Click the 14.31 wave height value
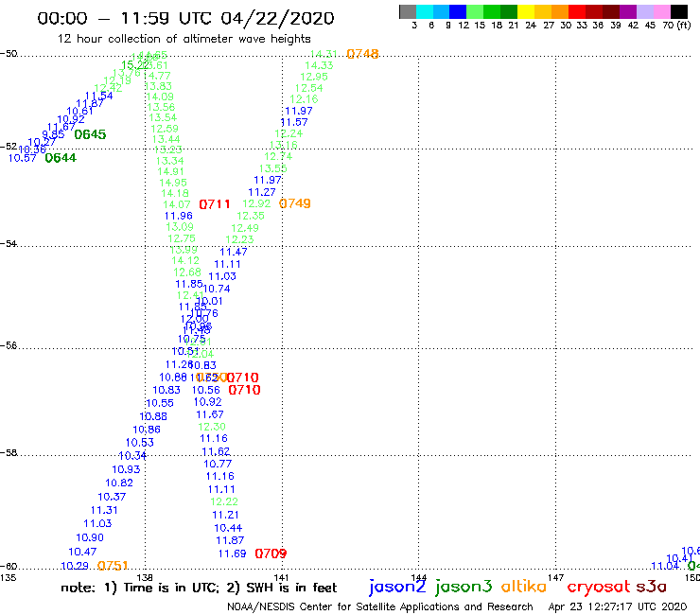 (324, 54)
